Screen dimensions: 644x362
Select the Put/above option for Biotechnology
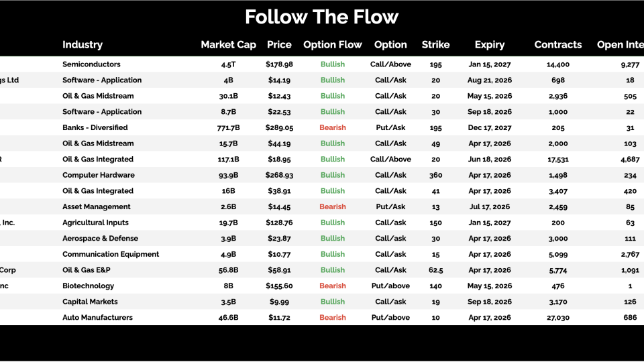click(390, 286)
